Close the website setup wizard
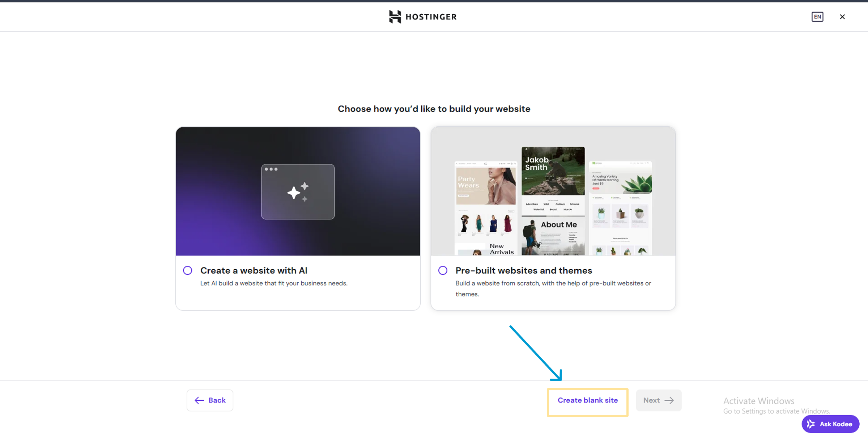Image resolution: width=868 pixels, height=438 pixels. tap(842, 17)
